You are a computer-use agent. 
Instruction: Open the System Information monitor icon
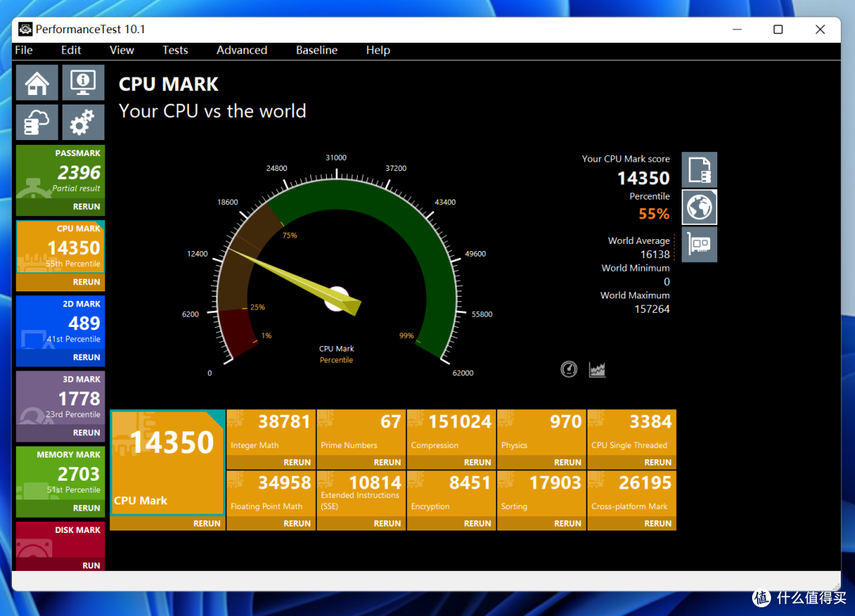click(x=83, y=82)
